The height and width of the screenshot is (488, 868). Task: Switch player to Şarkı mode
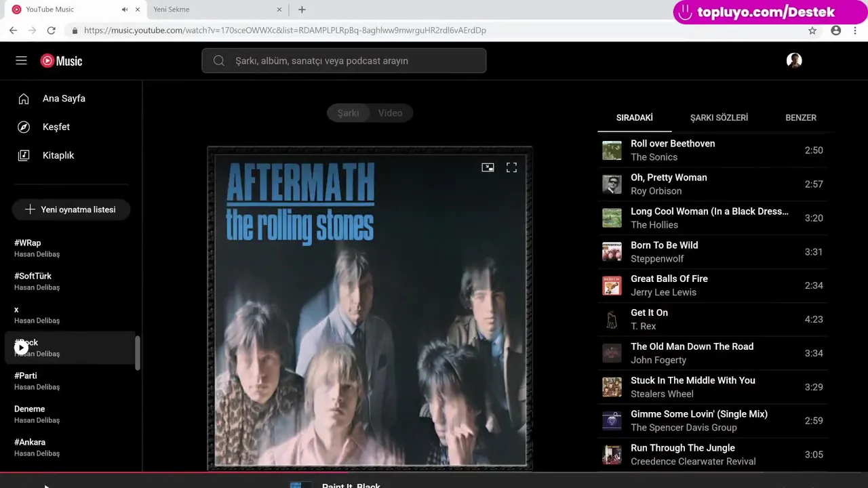point(348,113)
